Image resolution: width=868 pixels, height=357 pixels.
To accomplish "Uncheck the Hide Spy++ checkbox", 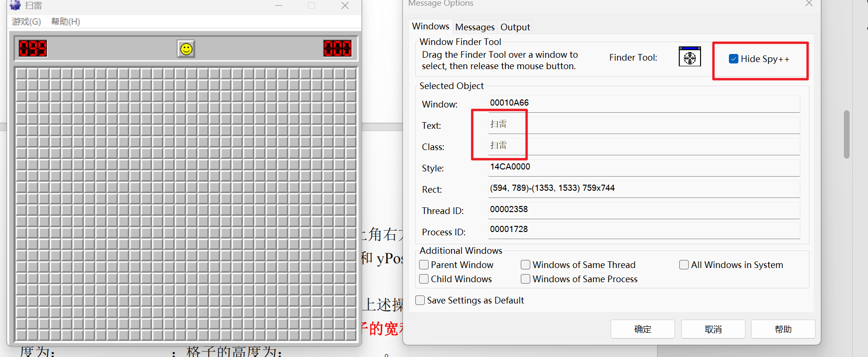I will [734, 59].
